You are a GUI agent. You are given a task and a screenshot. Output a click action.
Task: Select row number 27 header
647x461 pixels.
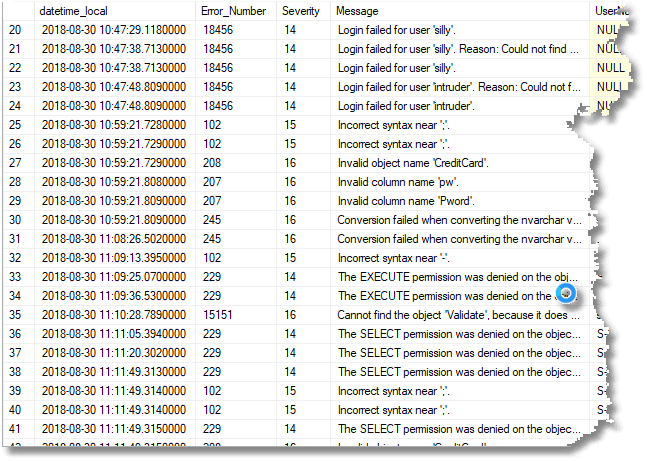(19, 163)
